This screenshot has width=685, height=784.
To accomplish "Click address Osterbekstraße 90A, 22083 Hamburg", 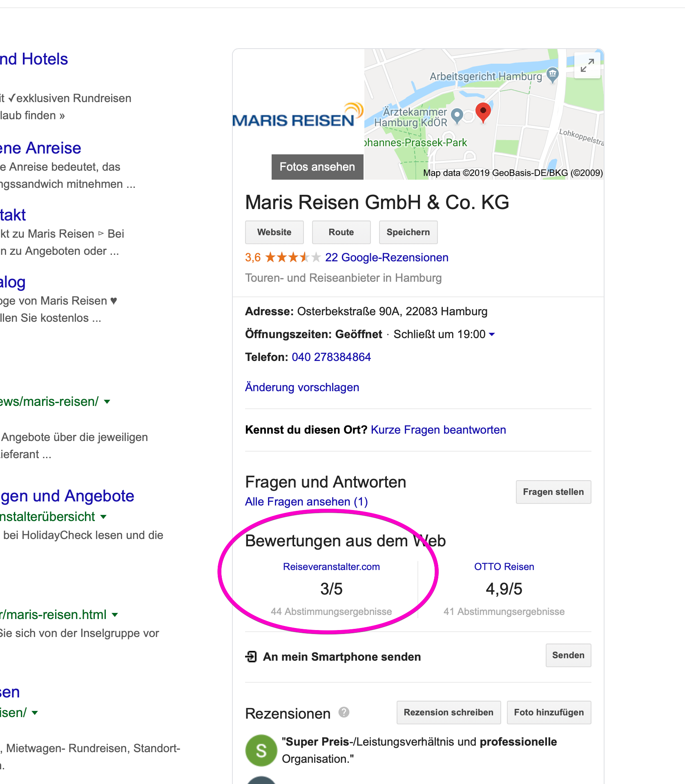I will (x=392, y=312).
